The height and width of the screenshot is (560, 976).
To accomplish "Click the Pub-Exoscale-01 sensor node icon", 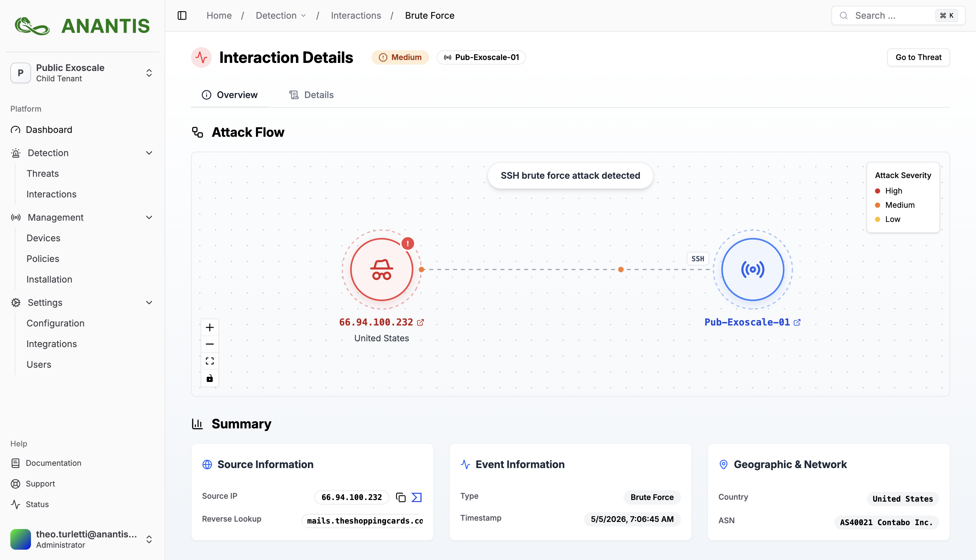I will pos(752,269).
